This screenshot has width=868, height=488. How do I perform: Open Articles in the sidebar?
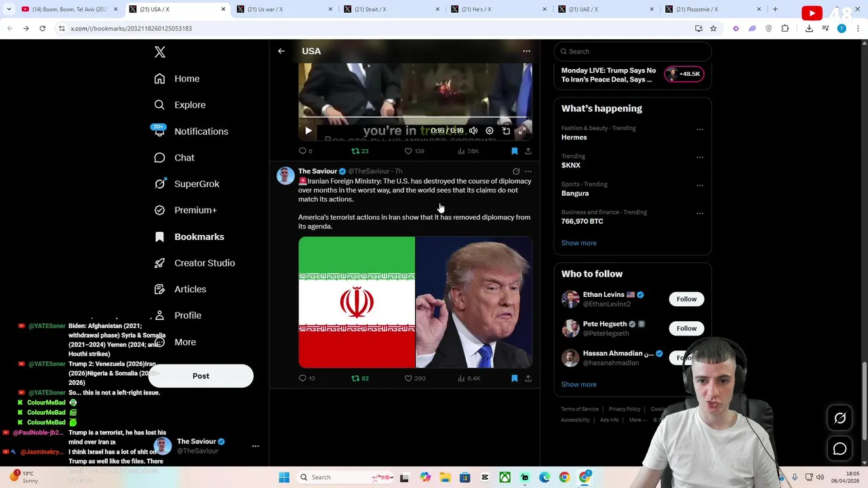[x=180, y=289]
